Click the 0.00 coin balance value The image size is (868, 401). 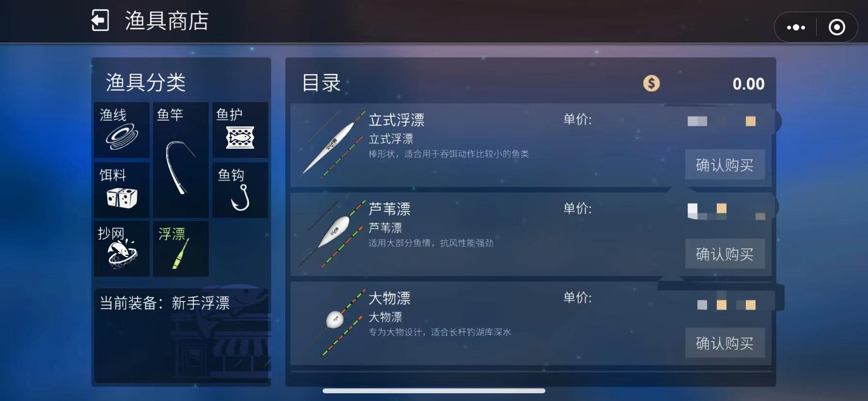(x=748, y=84)
